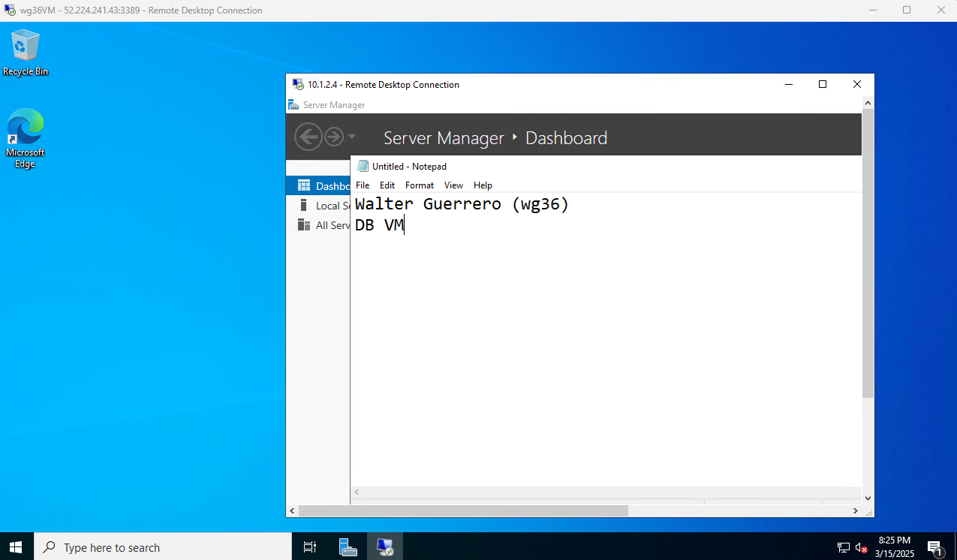
Task: Click the taskbar search box
Action: 163,547
